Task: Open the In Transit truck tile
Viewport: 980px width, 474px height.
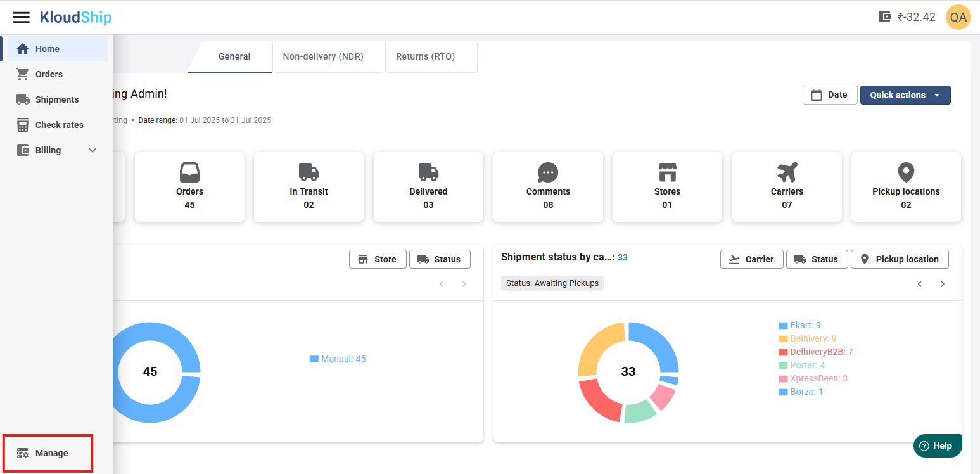Action: (309, 187)
